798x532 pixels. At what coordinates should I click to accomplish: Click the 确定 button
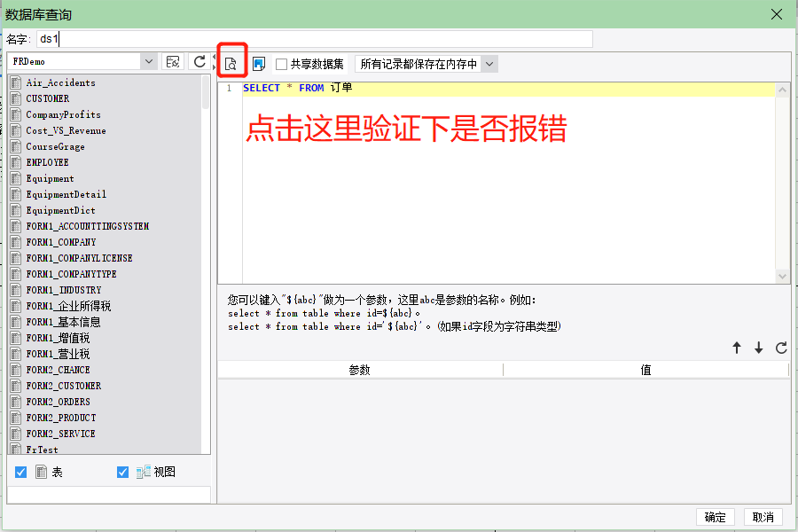pyautogui.click(x=715, y=517)
